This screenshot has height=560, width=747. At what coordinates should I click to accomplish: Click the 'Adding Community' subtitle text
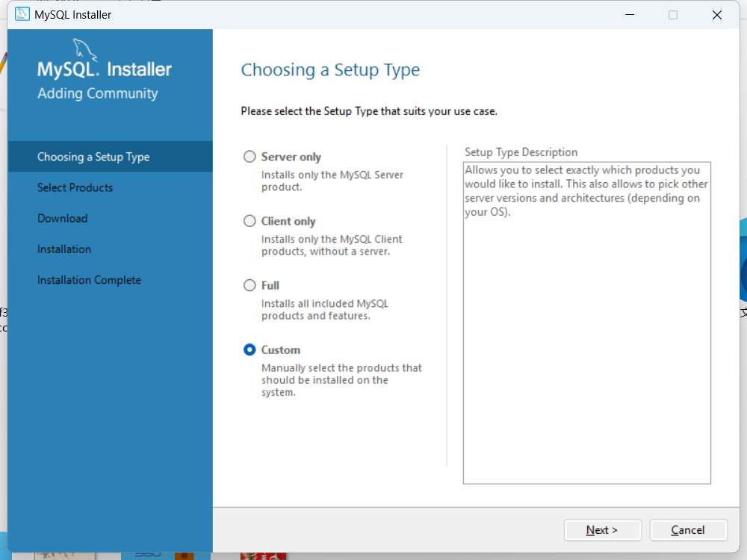(x=98, y=93)
